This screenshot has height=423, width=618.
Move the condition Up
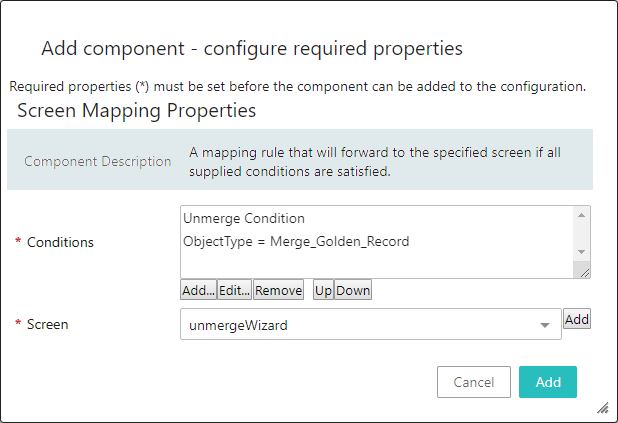pos(323,290)
